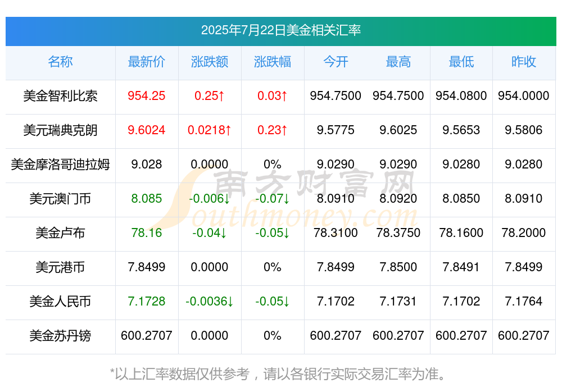Select the 美金智利比索 row name

60,95
